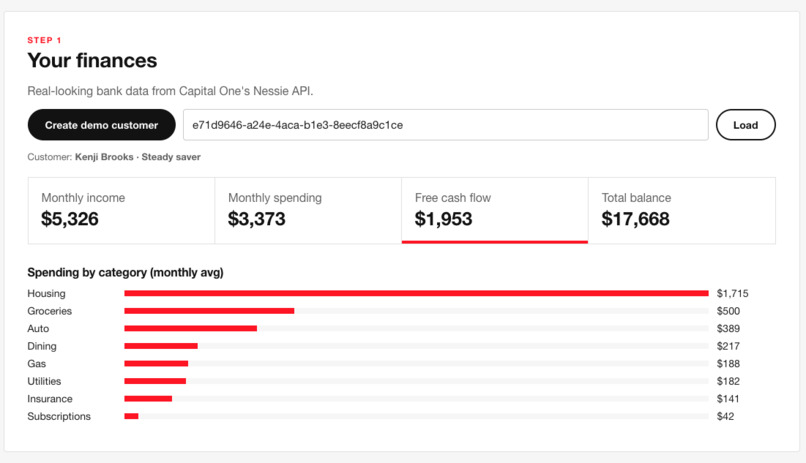Select the Monthly income card

click(x=121, y=211)
